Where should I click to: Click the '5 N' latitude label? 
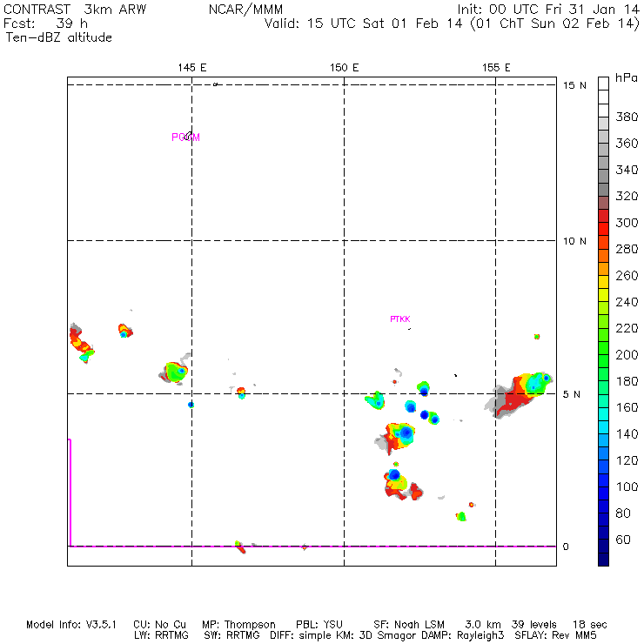click(571, 394)
